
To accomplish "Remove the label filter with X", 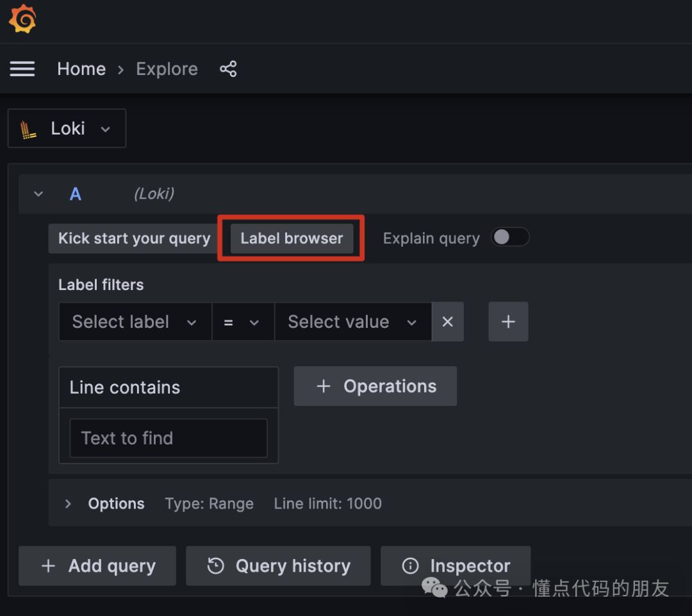I will (447, 322).
